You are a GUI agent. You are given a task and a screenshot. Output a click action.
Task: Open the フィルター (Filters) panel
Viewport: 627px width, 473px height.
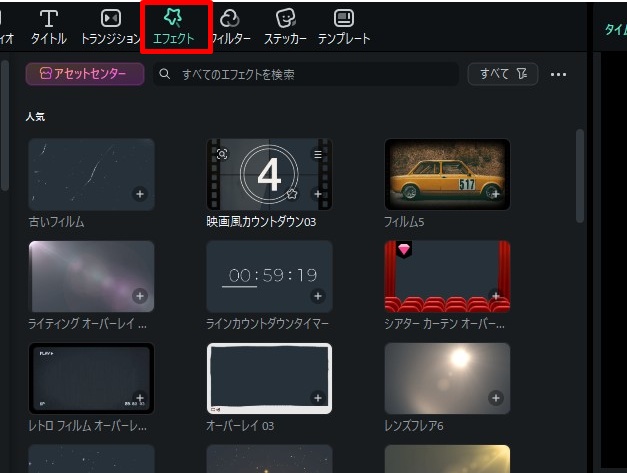(230, 28)
